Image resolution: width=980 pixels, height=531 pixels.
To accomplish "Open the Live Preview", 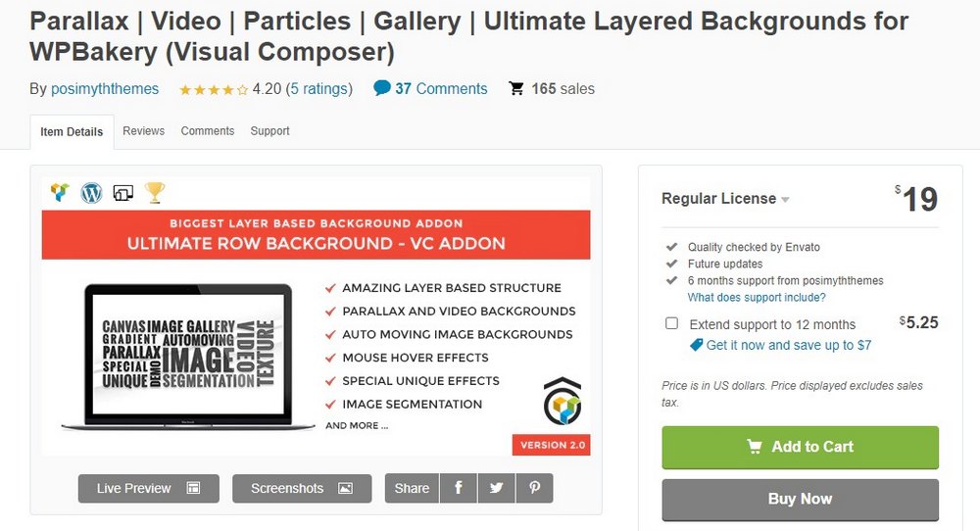I will tap(148, 488).
